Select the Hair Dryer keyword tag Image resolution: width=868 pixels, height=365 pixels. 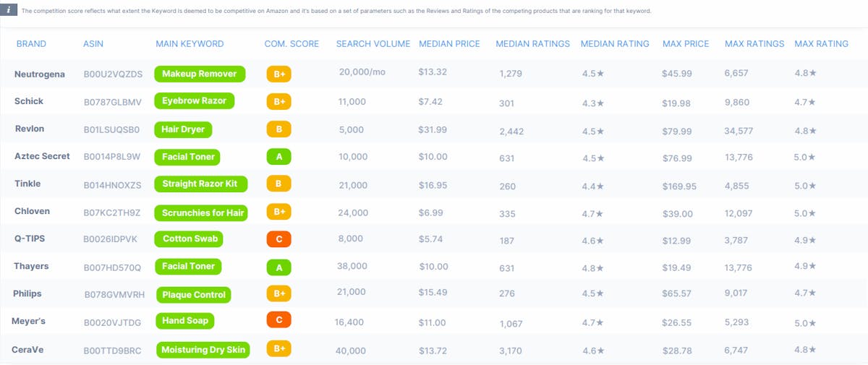click(184, 129)
